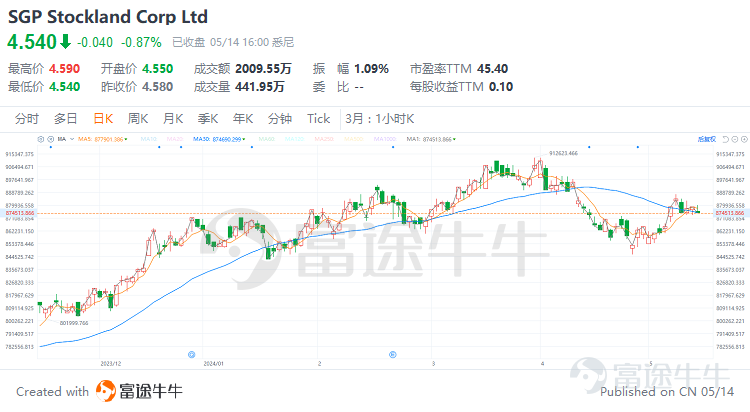750x412 pixels.
Task: Select the 周K weekly candlestick tab
Action: 138,119
